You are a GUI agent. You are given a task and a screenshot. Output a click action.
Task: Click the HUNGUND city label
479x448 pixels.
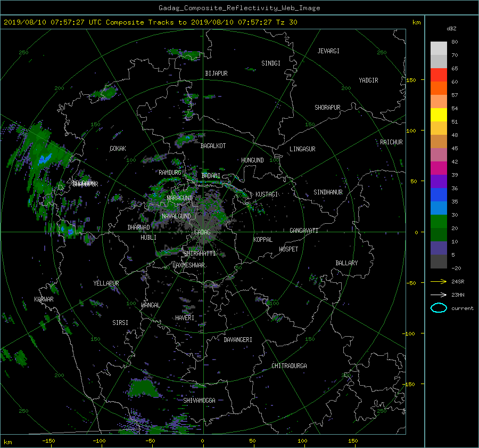(x=252, y=160)
